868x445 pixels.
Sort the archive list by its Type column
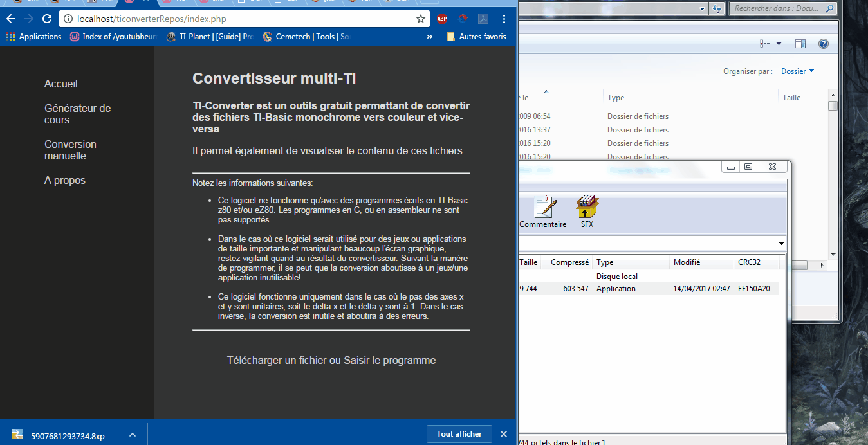click(631, 262)
